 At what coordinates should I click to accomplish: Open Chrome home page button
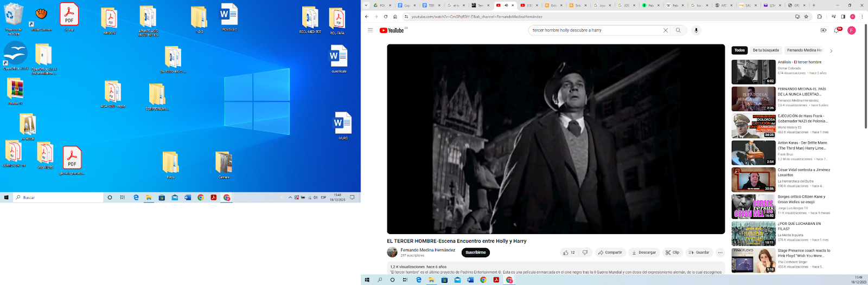[x=395, y=17]
